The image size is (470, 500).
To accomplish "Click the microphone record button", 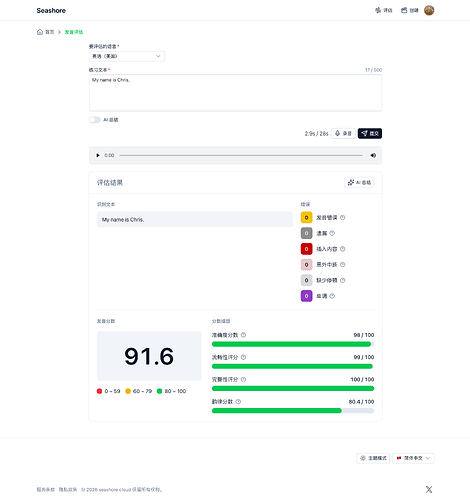I will (x=343, y=133).
